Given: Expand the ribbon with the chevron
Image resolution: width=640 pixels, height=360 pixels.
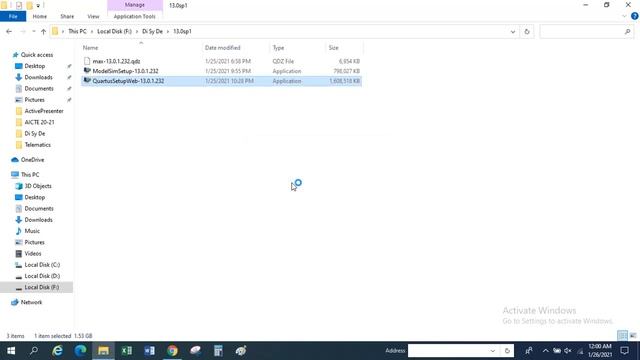Looking at the screenshot, I should pyautogui.click(x=624, y=16).
